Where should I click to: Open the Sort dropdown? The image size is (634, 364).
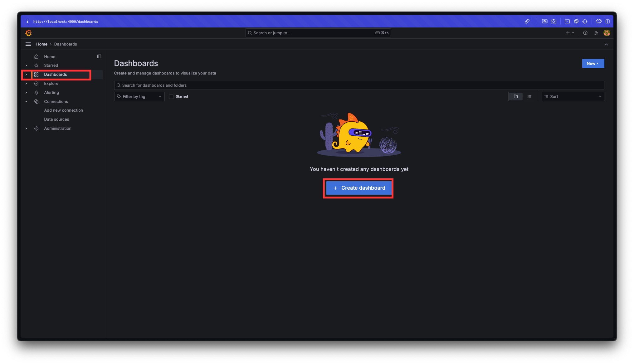pyautogui.click(x=573, y=96)
